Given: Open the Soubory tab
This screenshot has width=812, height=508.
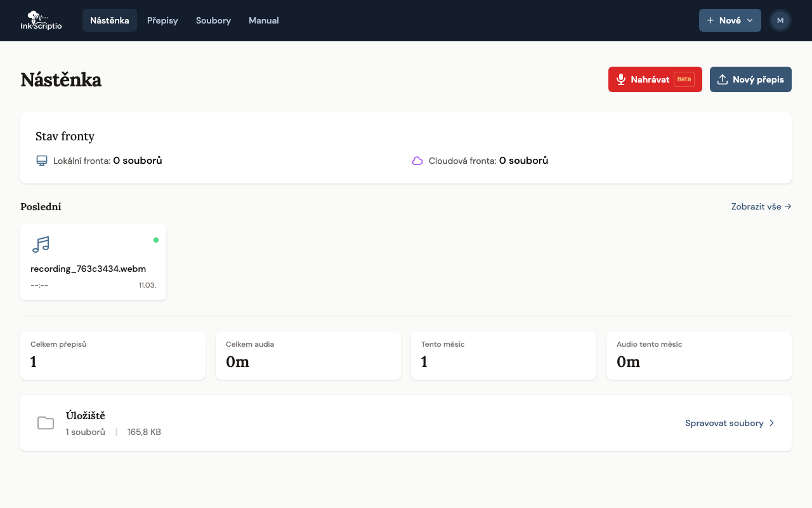Looking at the screenshot, I should click(213, 20).
